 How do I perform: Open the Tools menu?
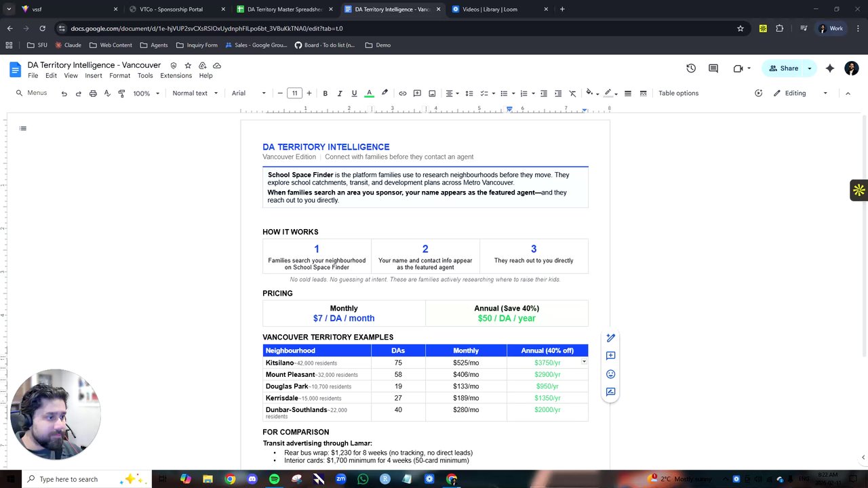pos(145,76)
